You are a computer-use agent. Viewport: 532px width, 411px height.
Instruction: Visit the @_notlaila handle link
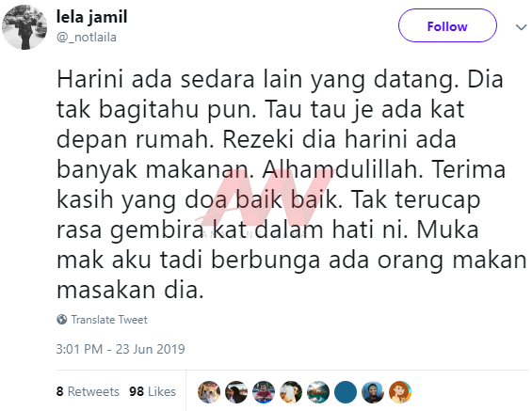[x=87, y=37]
